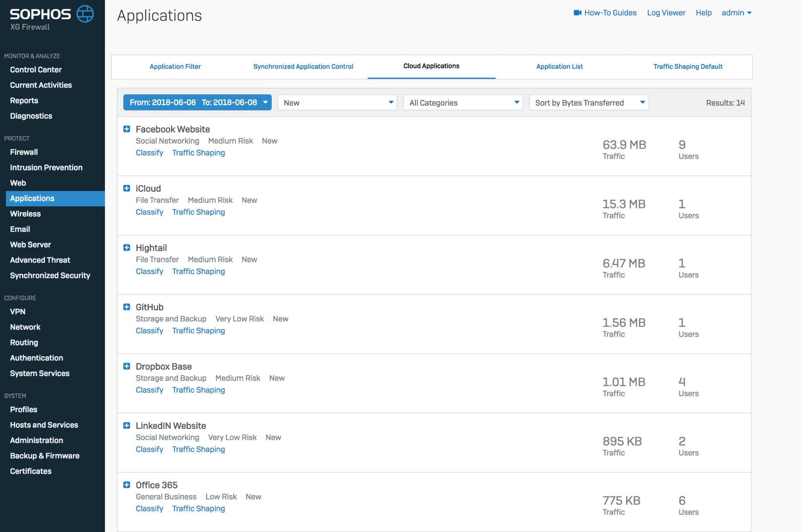The height and width of the screenshot is (532, 802).
Task: Click Traffic Shaping for Facebook Website
Action: pyautogui.click(x=199, y=153)
